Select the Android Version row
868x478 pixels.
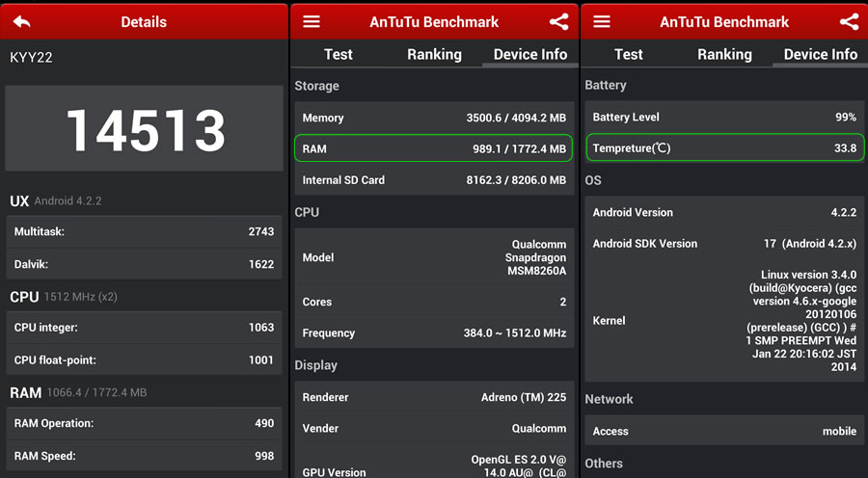[x=724, y=212]
